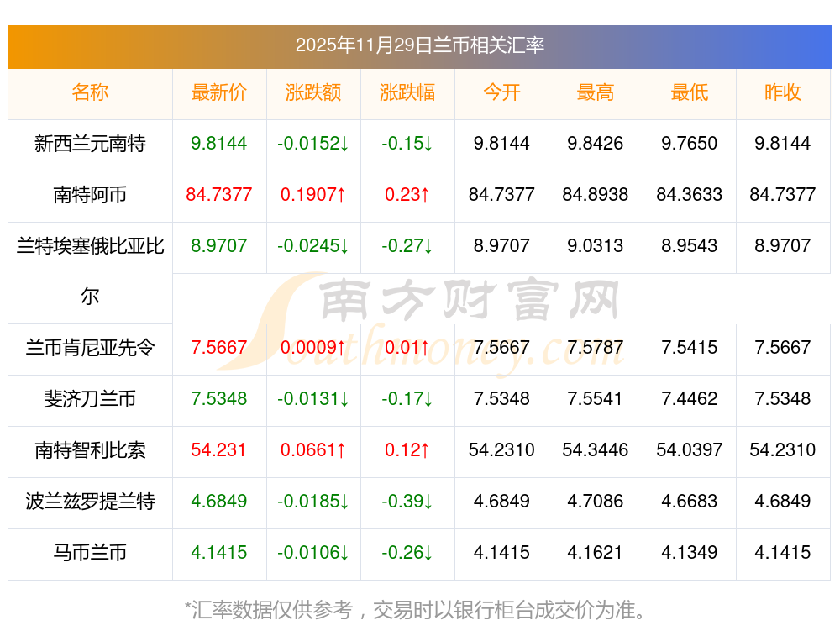
Task: Click the 南特智利比索 row name
Action: [x=90, y=450]
